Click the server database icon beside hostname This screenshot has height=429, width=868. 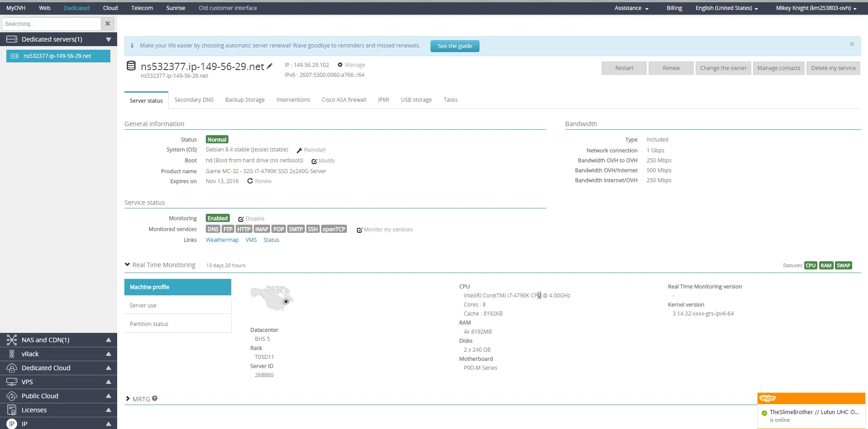pos(131,66)
